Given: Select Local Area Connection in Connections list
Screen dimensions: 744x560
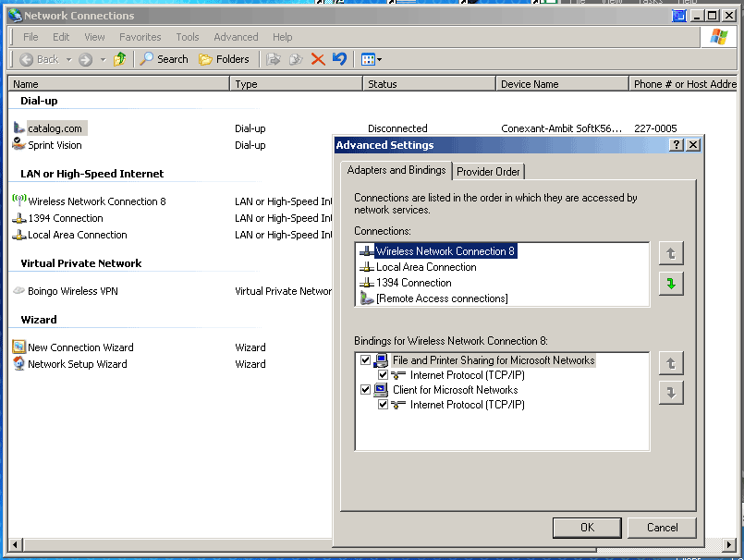Looking at the screenshot, I should point(425,267).
